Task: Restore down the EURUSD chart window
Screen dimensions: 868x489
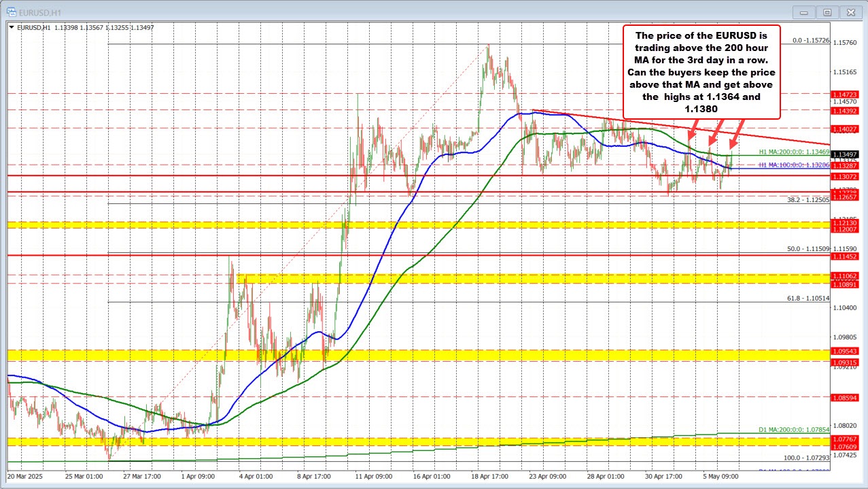Action: [x=827, y=12]
